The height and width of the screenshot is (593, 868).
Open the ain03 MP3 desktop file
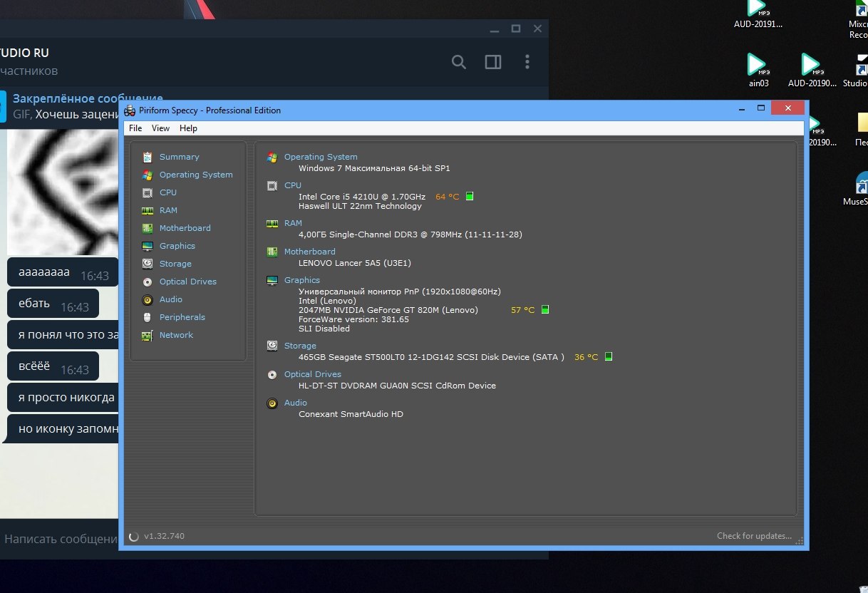coord(759,70)
